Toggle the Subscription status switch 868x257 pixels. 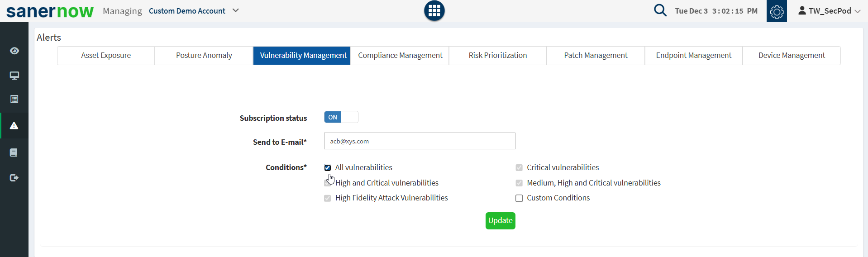click(341, 117)
